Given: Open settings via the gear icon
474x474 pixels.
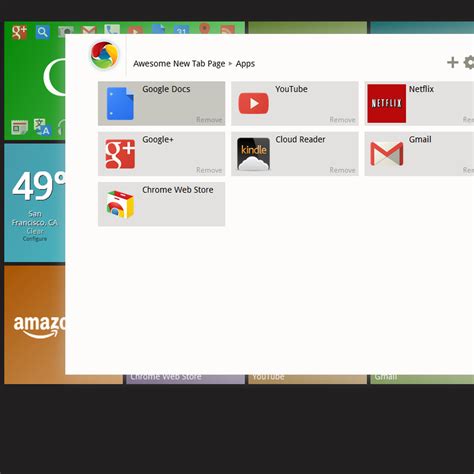Looking at the screenshot, I should (x=469, y=62).
